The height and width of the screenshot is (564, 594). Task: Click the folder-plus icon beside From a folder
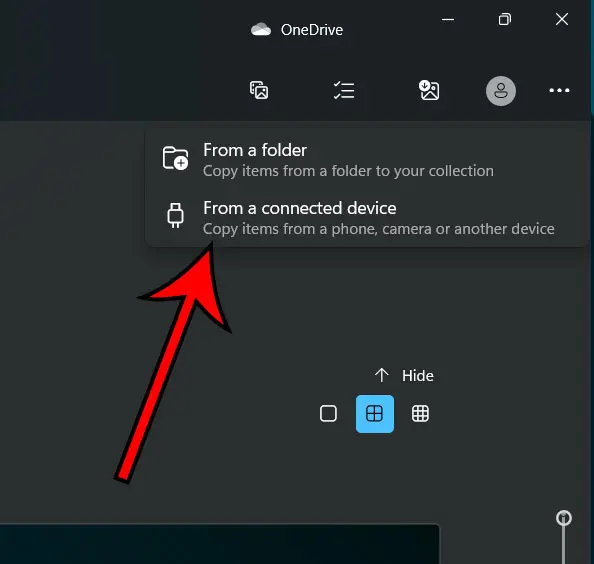coord(175,158)
